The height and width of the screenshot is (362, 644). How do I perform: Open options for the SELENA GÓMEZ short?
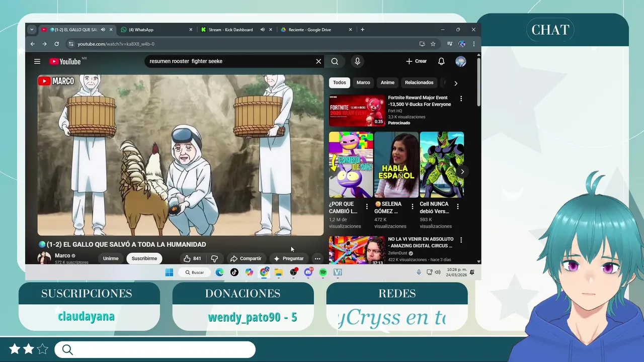[x=413, y=207]
